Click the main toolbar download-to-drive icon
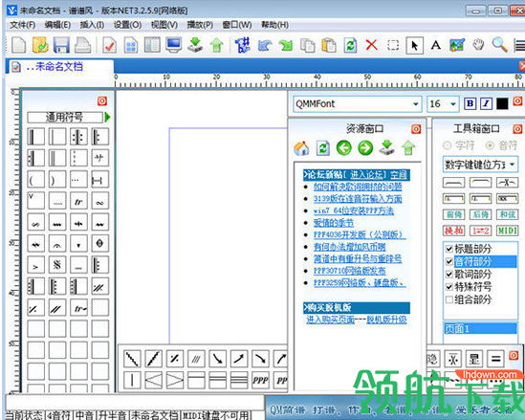 (x=195, y=45)
